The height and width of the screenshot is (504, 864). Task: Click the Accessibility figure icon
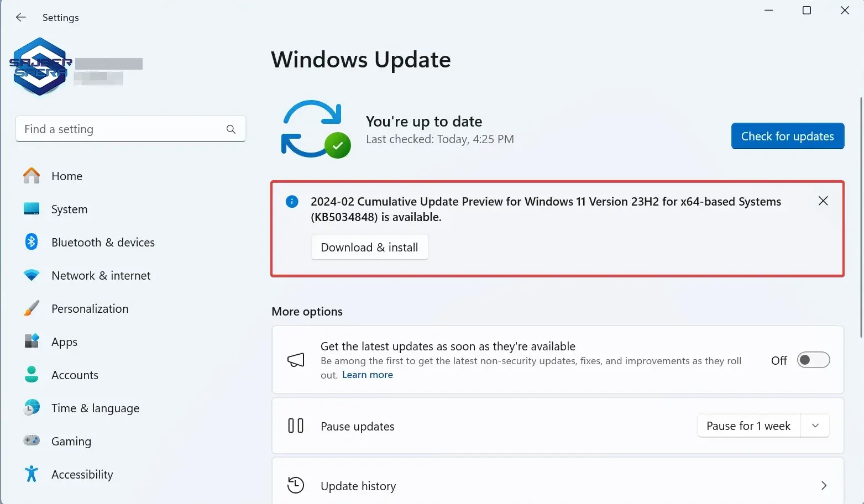coord(32,474)
